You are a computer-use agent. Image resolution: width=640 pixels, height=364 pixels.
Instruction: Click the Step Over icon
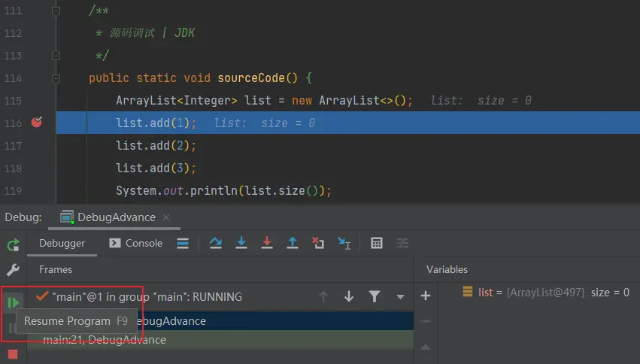(216, 243)
